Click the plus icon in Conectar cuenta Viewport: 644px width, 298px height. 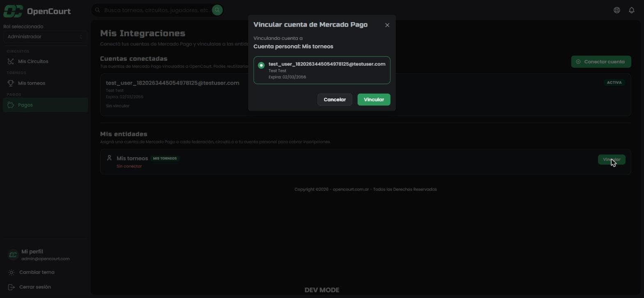pyautogui.click(x=578, y=62)
